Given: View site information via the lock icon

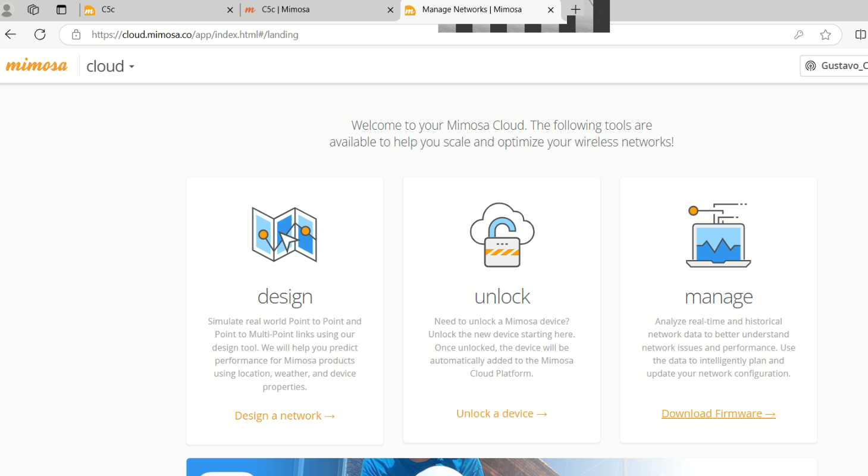Looking at the screenshot, I should point(76,35).
